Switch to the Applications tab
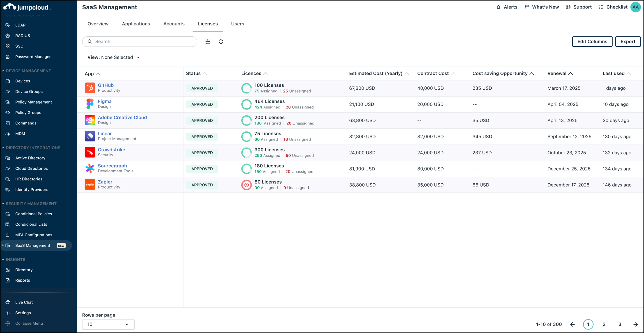Viewport: 644px width, 333px height. (136, 24)
